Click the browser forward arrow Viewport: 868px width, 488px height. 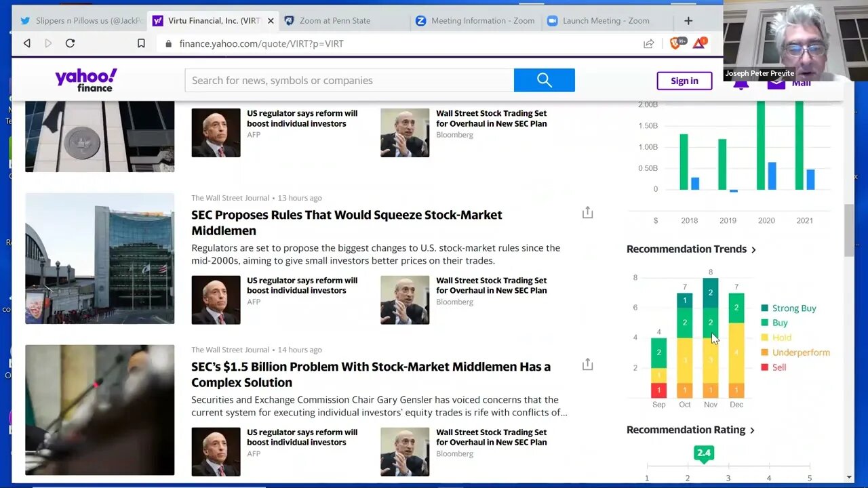[48, 43]
